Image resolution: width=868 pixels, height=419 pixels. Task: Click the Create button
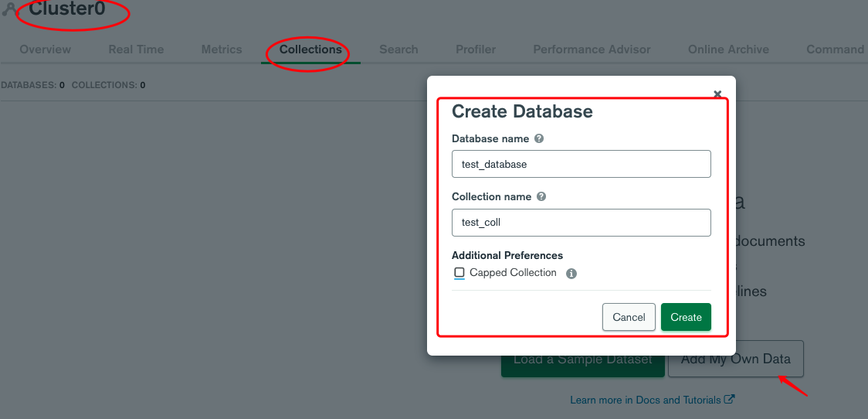click(x=686, y=317)
